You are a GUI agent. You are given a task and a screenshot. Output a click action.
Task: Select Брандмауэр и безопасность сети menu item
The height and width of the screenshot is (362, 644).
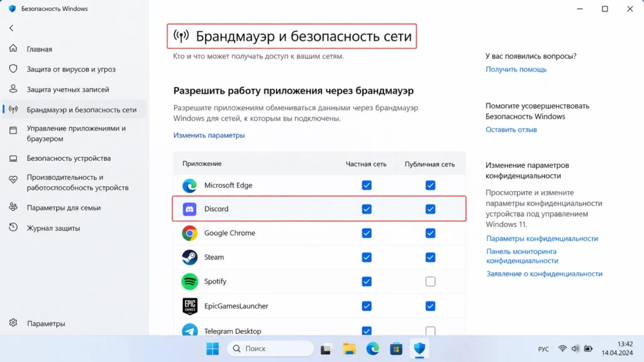pos(74,109)
